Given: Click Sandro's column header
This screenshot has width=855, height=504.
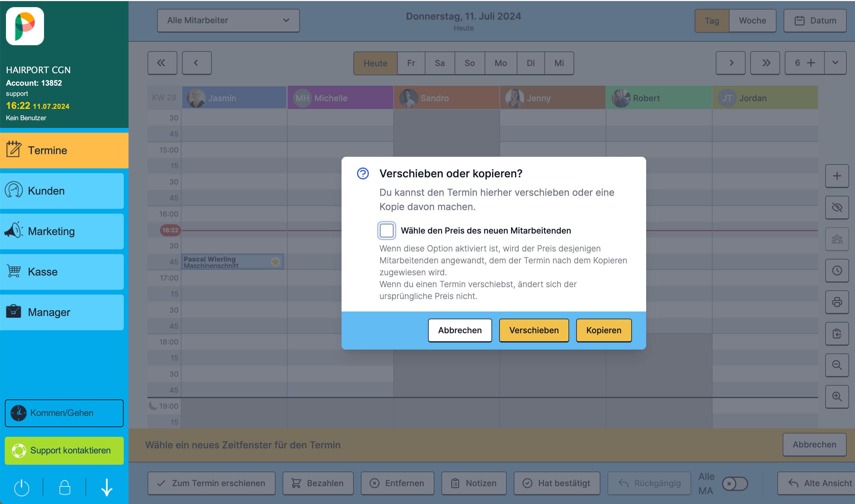Looking at the screenshot, I should click(x=447, y=98).
